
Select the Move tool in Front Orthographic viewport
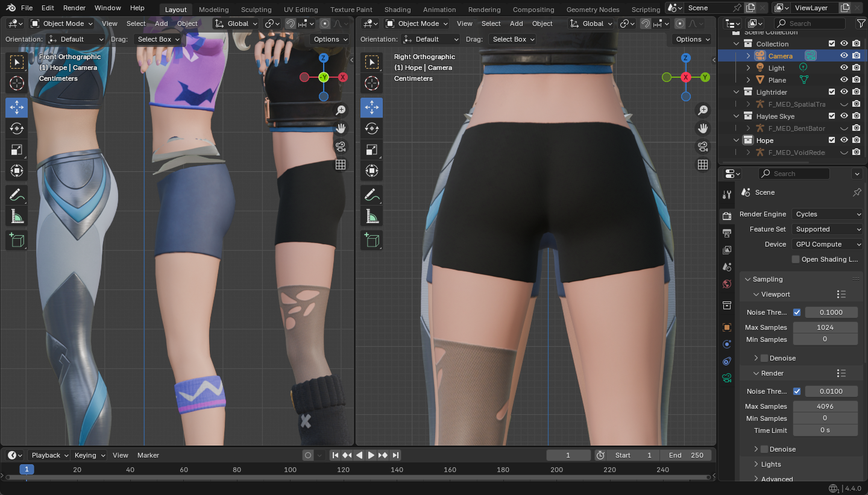click(x=17, y=107)
